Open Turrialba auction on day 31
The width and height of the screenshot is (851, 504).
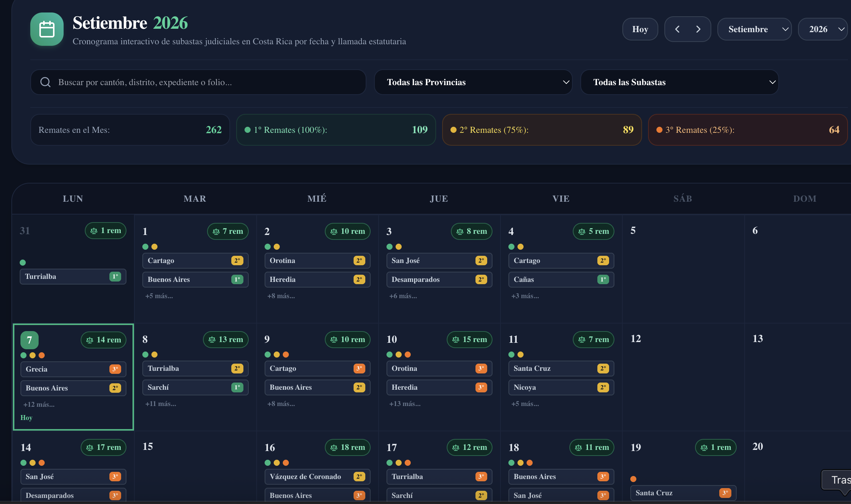tap(73, 277)
